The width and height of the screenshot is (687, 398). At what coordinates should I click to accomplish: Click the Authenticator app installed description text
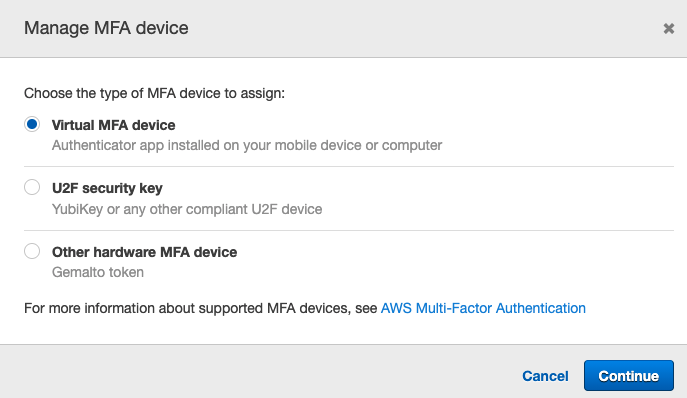pyautogui.click(x=247, y=146)
